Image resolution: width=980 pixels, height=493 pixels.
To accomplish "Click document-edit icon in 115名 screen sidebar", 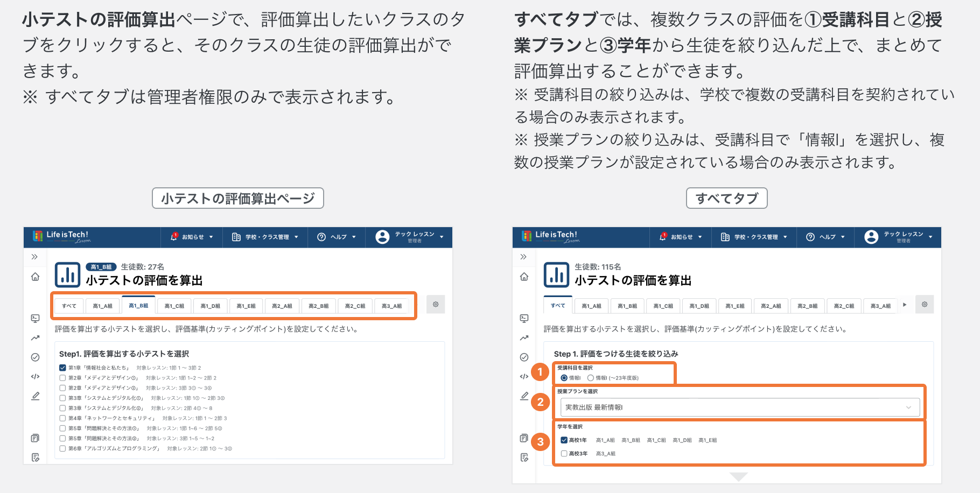I will click(524, 457).
